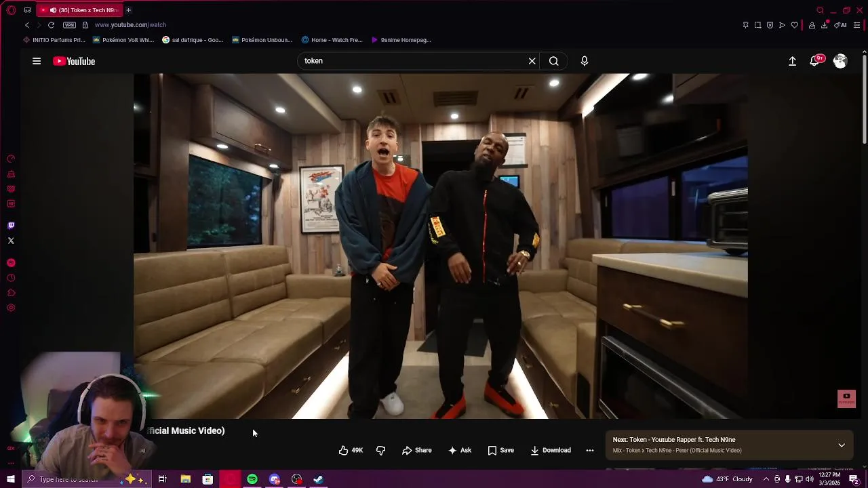This screenshot has width=868, height=488.
Task: Toggle the VPN badge in the address bar
Action: pos(69,25)
